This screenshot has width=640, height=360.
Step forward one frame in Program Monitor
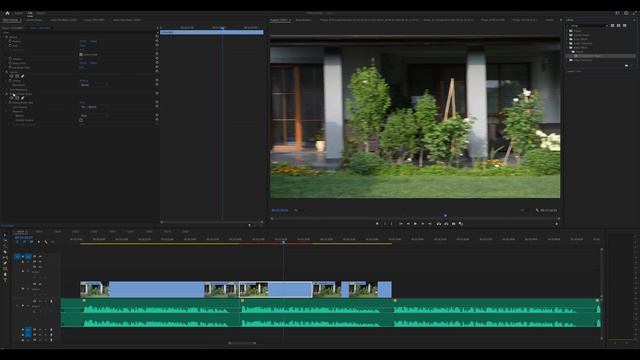(x=422, y=224)
